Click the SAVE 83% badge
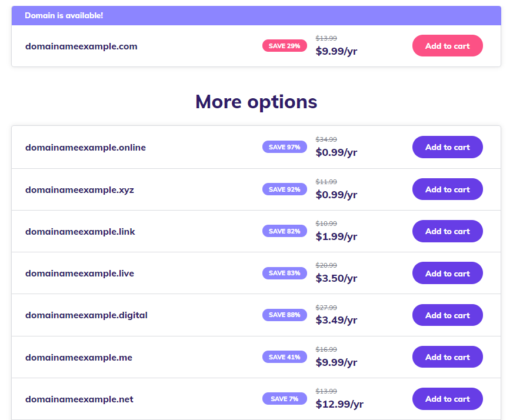Screen dimensions: 513x420 pos(284,273)
